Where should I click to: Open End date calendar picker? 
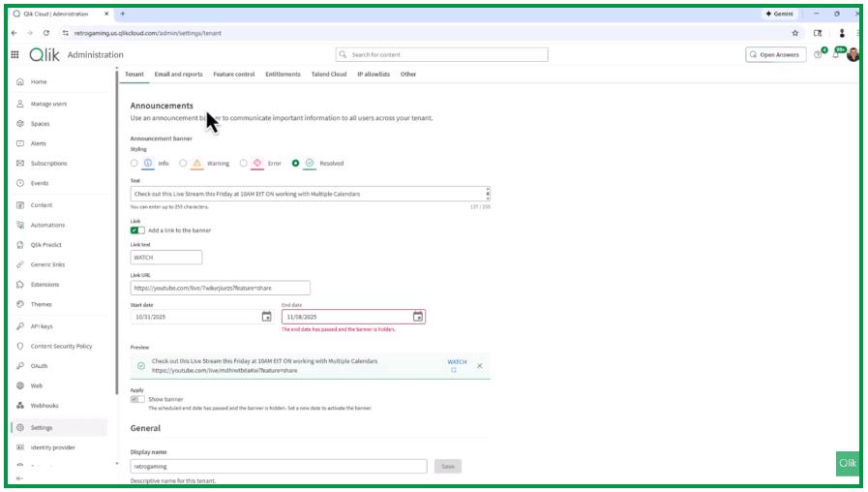pos(418,317)
